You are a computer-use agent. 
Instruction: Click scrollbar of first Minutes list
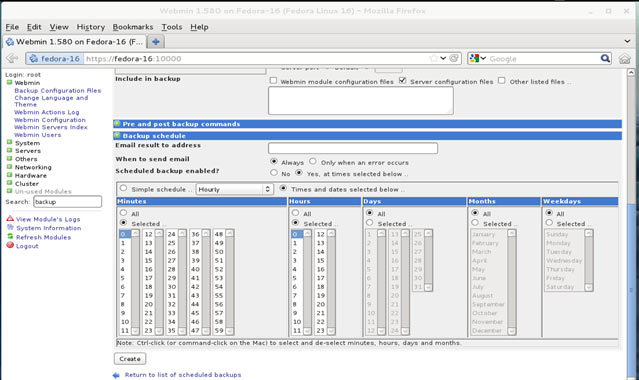(x=135, y=282)
